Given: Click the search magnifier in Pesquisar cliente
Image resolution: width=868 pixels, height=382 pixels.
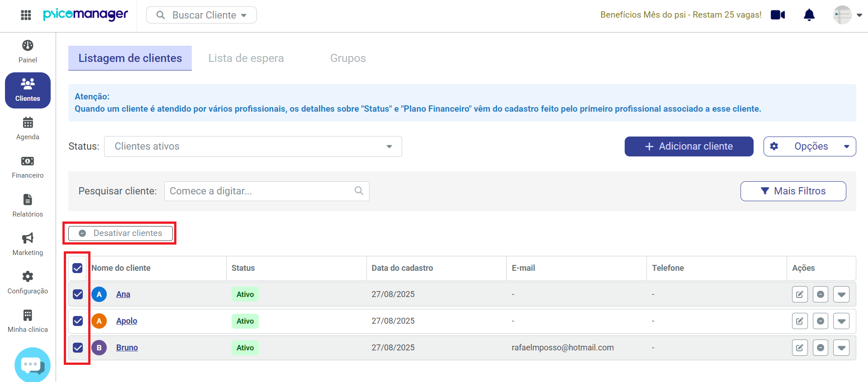Looking at the screenshot, I should [359, 191].
